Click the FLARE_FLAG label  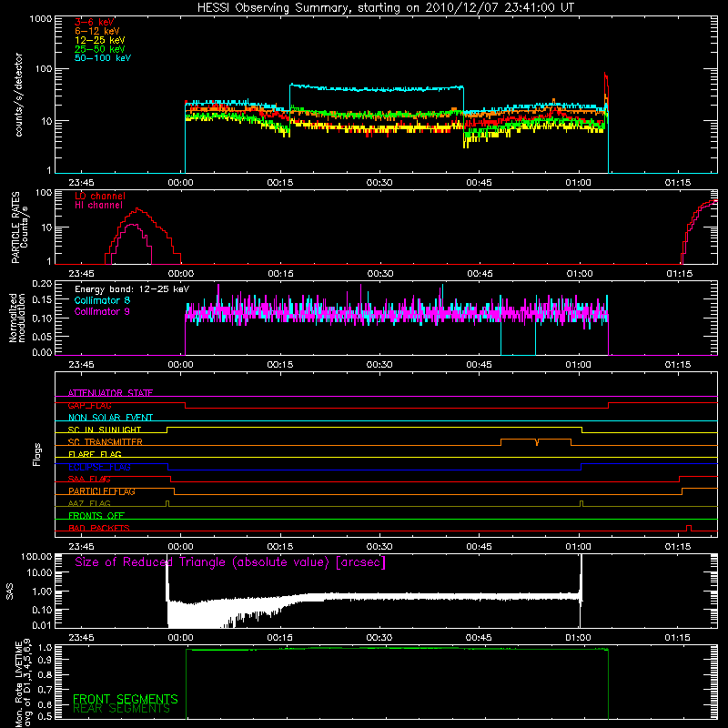click(x=95, y=454)
